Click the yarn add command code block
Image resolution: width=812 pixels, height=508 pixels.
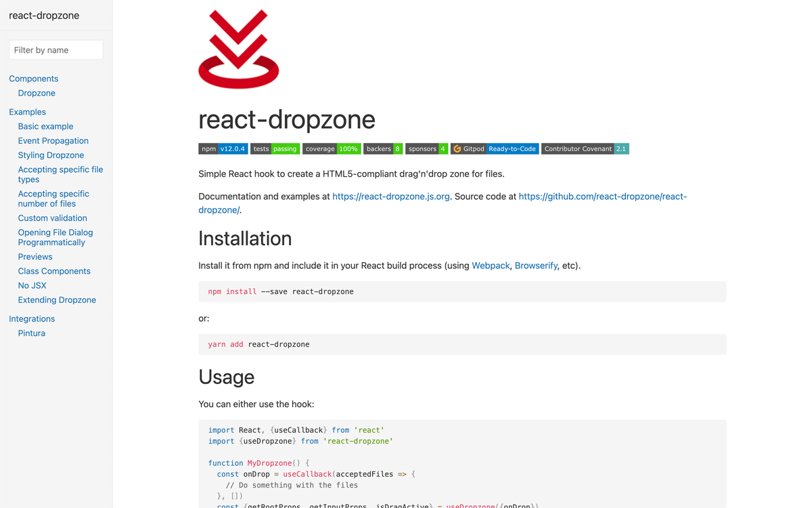pos(462,345)
